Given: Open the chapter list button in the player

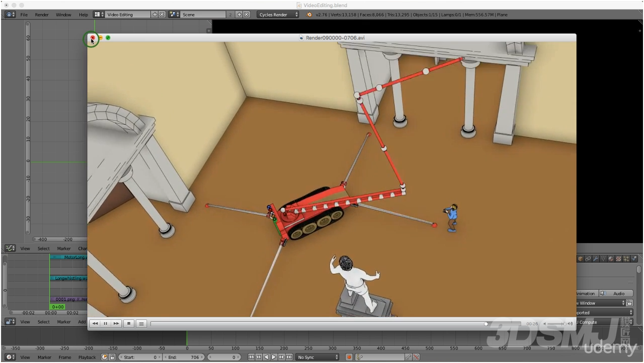Looking at the screenshot, I should click(141, 324).
